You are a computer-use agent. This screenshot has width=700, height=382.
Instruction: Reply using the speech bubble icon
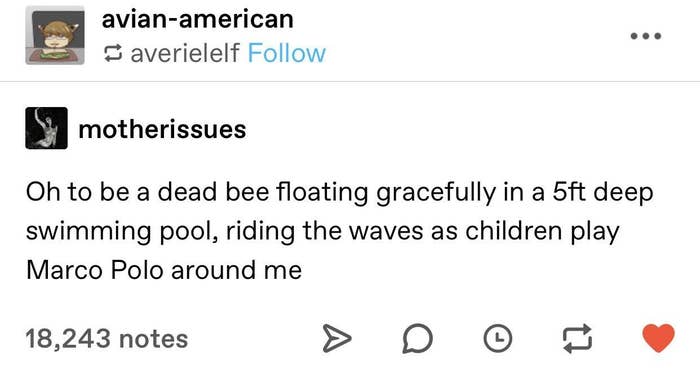(x=417, y=339)
